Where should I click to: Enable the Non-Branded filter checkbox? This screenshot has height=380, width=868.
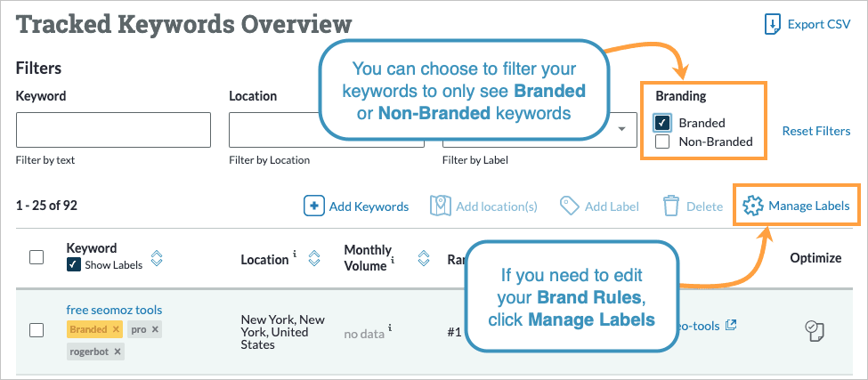(x=662, y=141)
